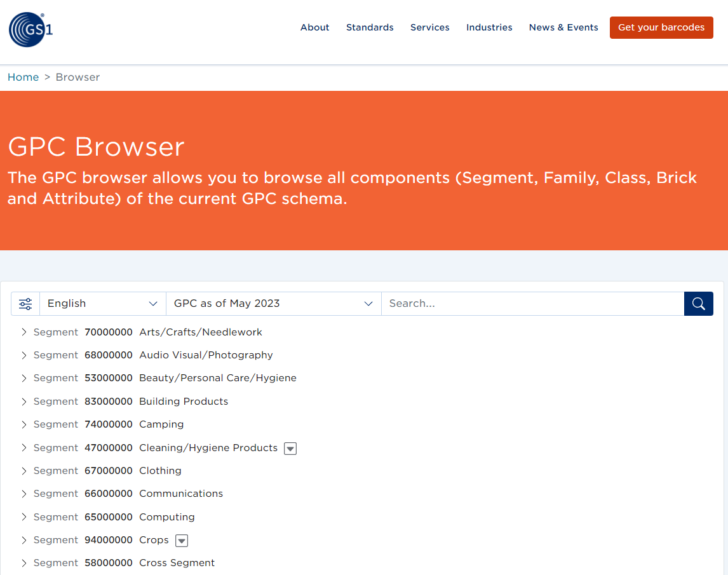Open the English language selector

(x=102, y=303)
